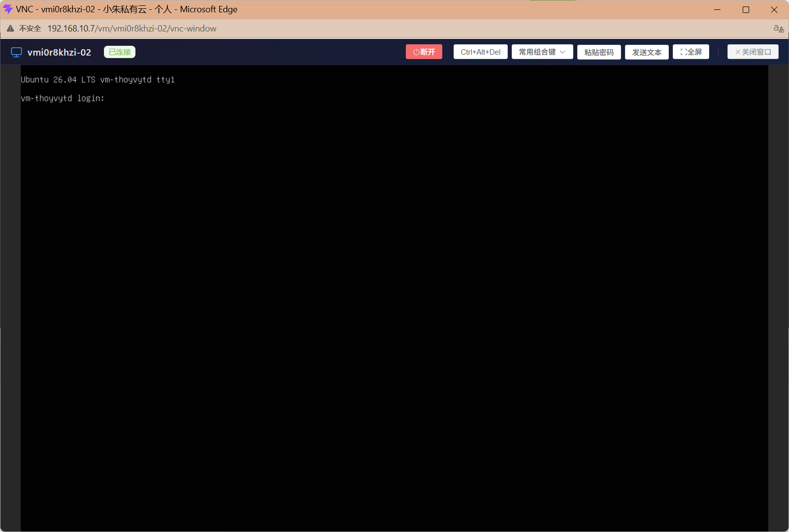Enter fullscreen with the 全屏 button
Screen dimensions: 789x532
pos(691,52)
